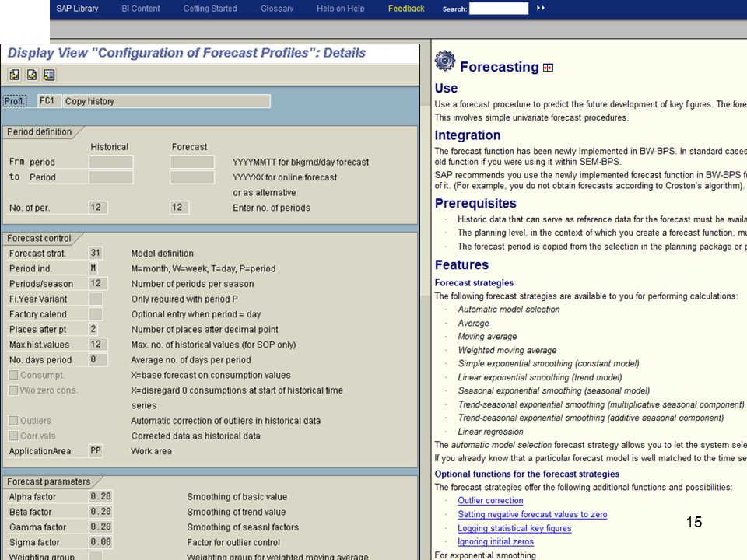Viewport: 747px width, 560px height.
Task: Open BI Content in help navigation
Action: tap(141, 9)
